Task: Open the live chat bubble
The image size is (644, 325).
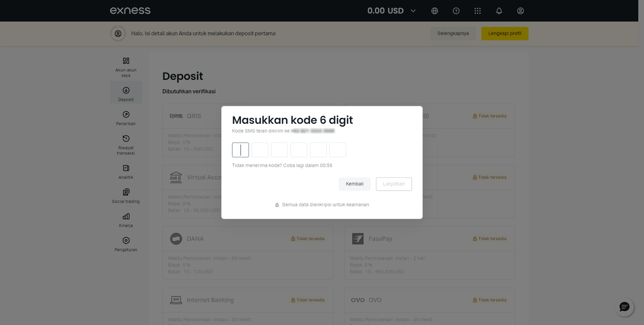Action: tap(624, 307)
